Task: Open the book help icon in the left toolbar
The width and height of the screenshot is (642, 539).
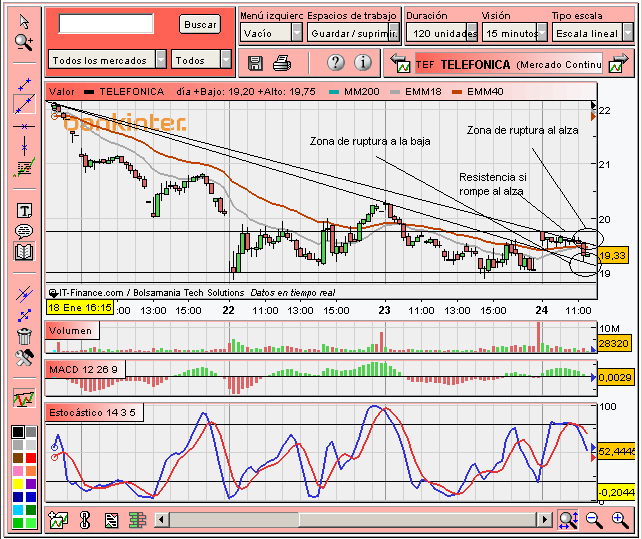Action: [24, 252]
